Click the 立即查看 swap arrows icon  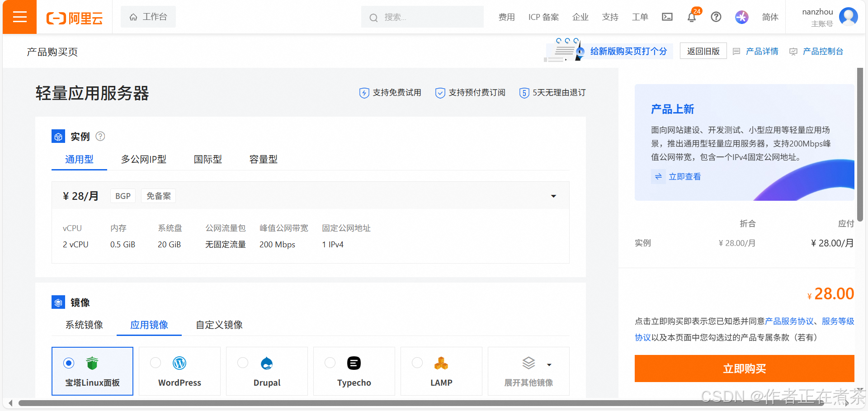(658, 176)
